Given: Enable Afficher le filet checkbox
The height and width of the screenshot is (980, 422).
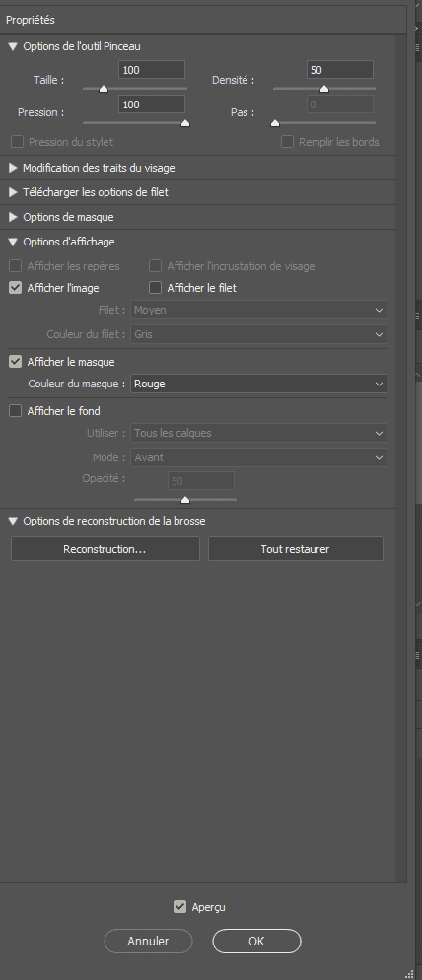Looking at the screenshot, I should (x=155, y=288).
